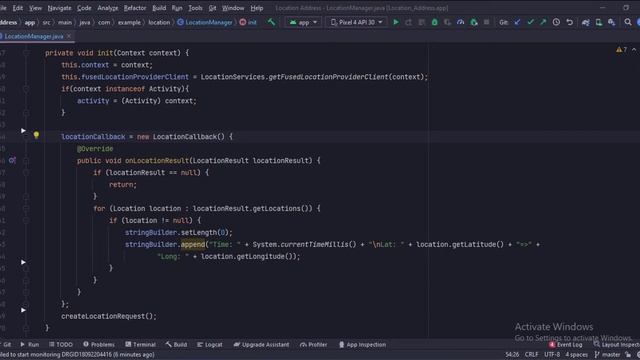Viewport: 640px width, 360px height.
Task: Click the 'init' method breadcrumb
Action: [248, 22]
